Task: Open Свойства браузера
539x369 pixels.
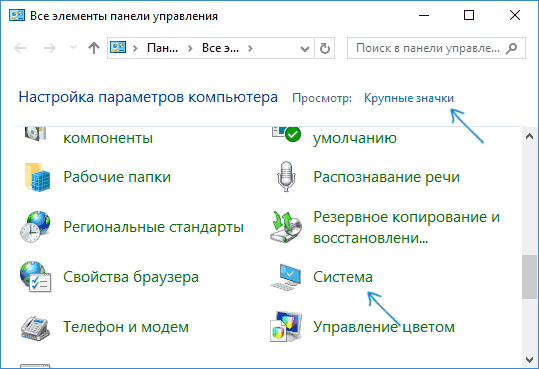Action: (131, 277)
